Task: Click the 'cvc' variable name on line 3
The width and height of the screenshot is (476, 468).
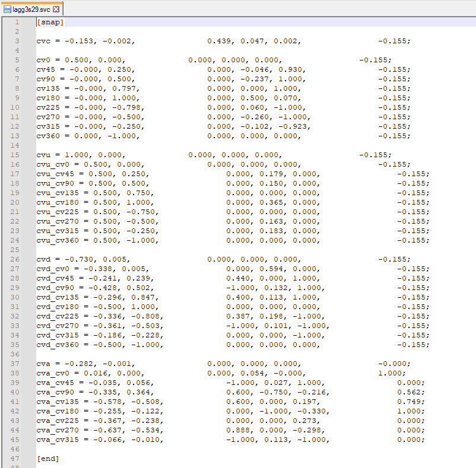Action: [43, 41]
